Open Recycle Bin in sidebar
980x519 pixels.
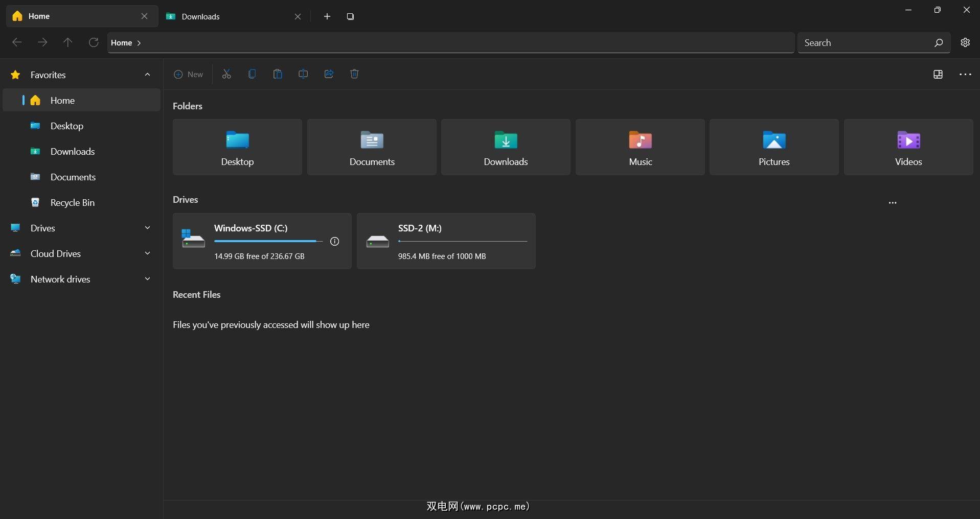pos(72,203)
